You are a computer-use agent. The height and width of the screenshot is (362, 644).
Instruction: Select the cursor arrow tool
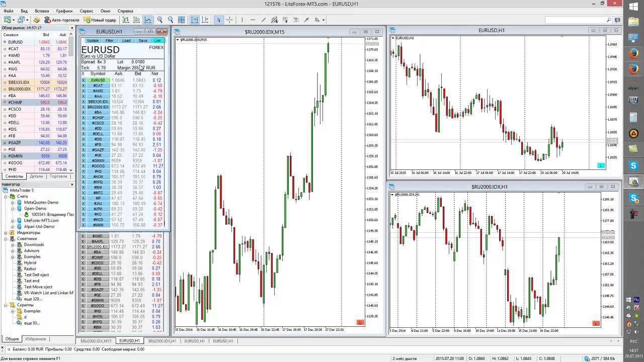pyautogui.click(x=218, y=20)
